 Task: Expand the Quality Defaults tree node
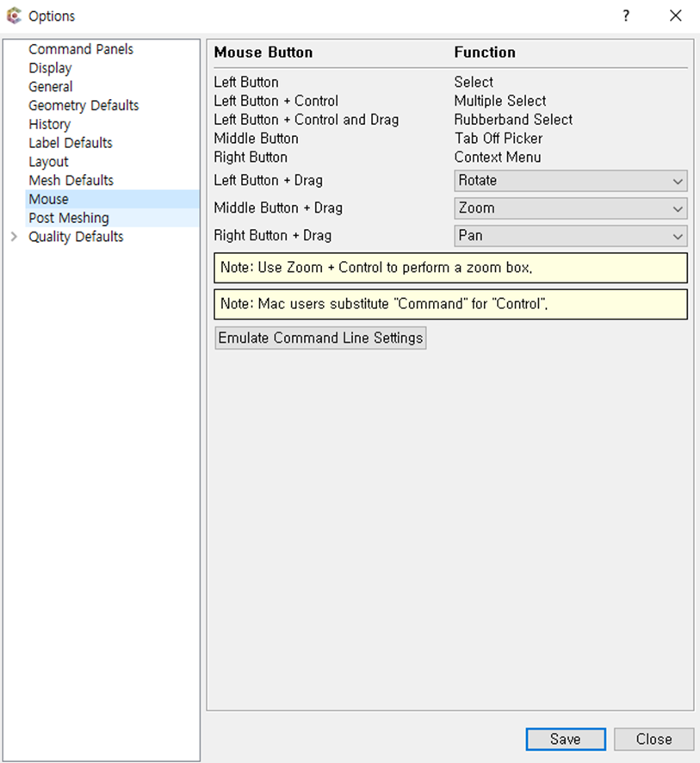click(14, 237)
